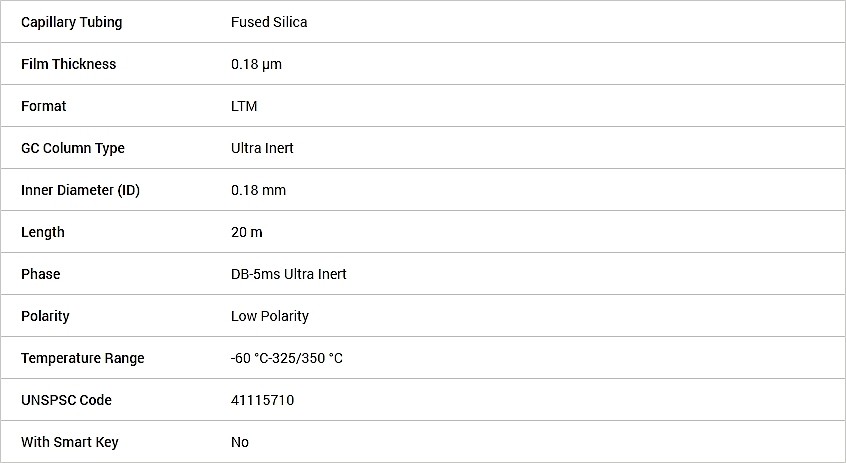This screenshot has height=463, width=846.
Task: Click the DB-5ms Ultra Inert phase value
Action: pos(289,274)
